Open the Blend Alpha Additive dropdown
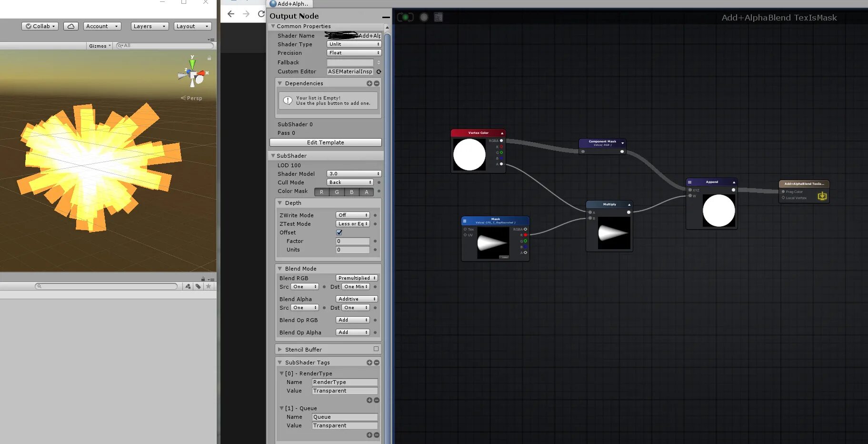This screenshot has width=868, height=444. (x=357, y=299)
